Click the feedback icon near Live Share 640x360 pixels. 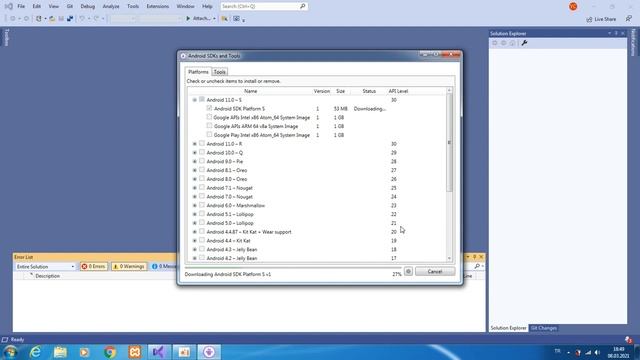coord(629,19)
